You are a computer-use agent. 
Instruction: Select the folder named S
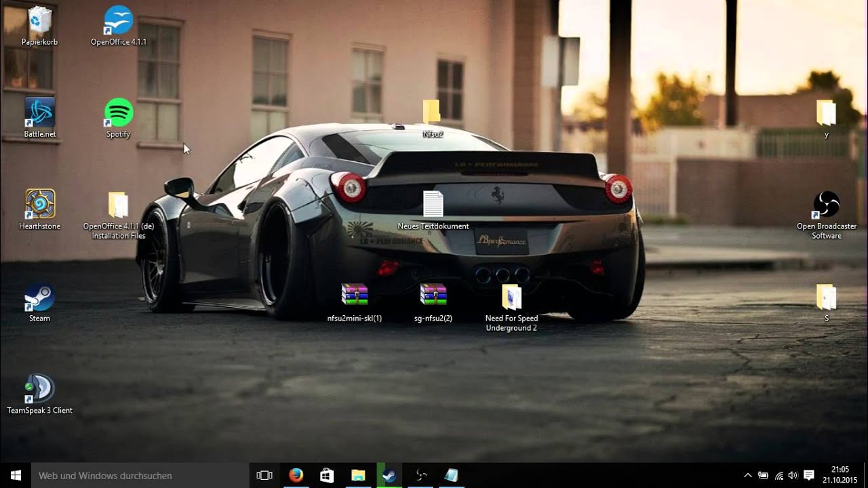coord(826,302)
